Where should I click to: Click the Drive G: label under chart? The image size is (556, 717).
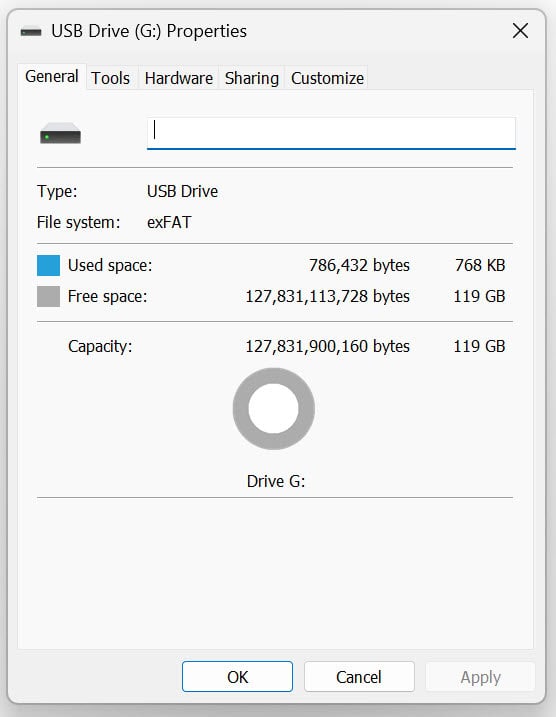276,482
